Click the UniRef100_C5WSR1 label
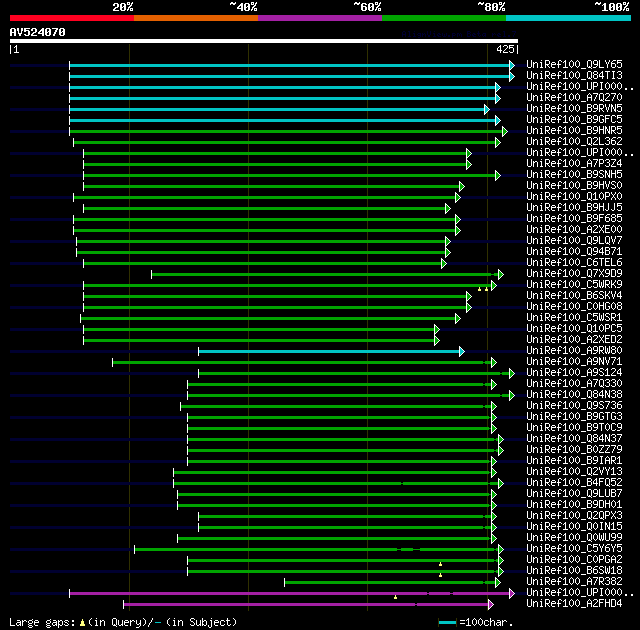640x630 pixels. click(574, 318)
